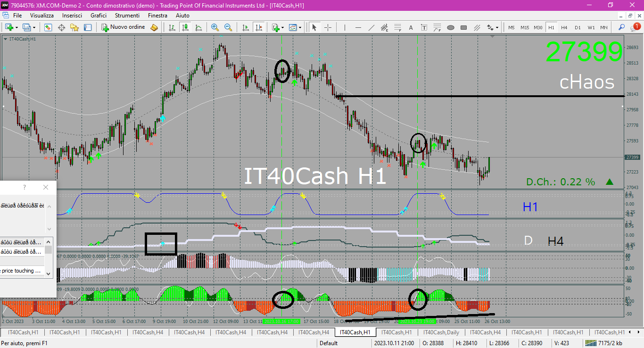Open the File menu

tap(17, 16)
